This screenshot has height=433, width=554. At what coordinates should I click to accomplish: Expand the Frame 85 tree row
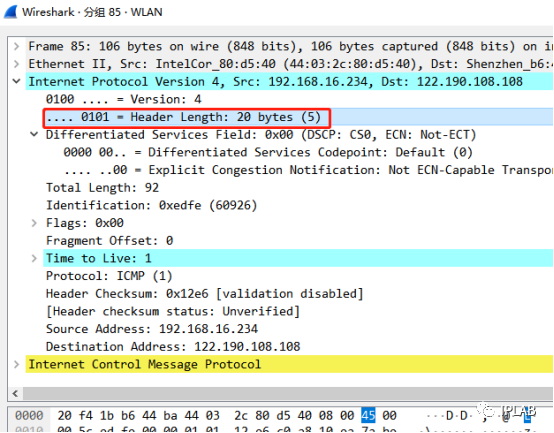click(x=16, y=46)
